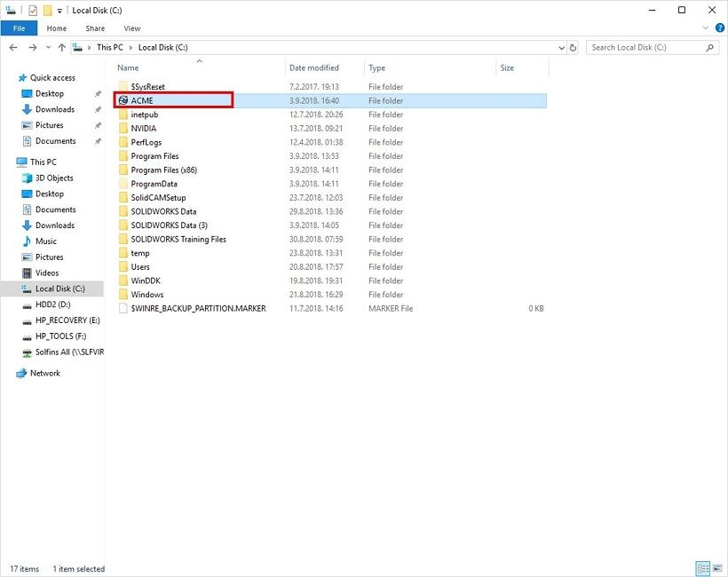Open the File menu
The width and height of the screenshot is (728, 577).
pos(19,28)
